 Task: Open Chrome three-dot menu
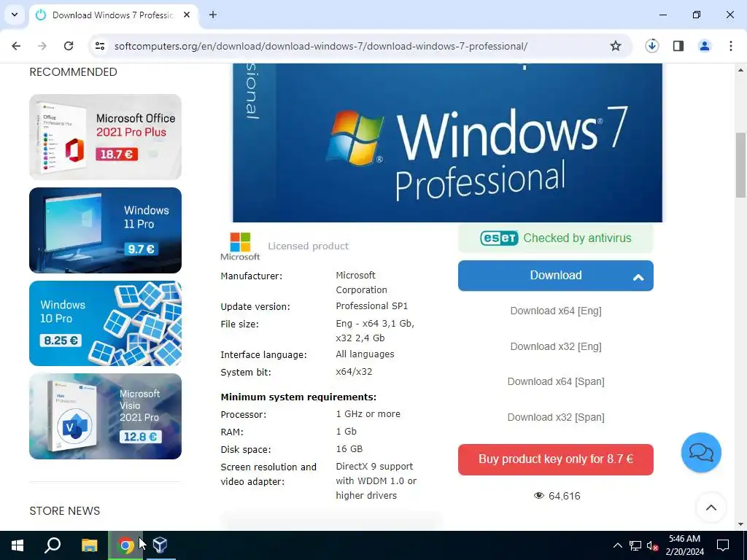tap(731, 46)
